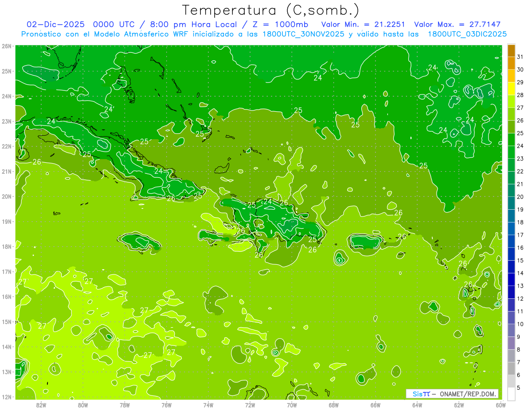Screen dimensions: 532x411
Task: Click the '19N' latitude axis label
Action: [x=7, y=221]
